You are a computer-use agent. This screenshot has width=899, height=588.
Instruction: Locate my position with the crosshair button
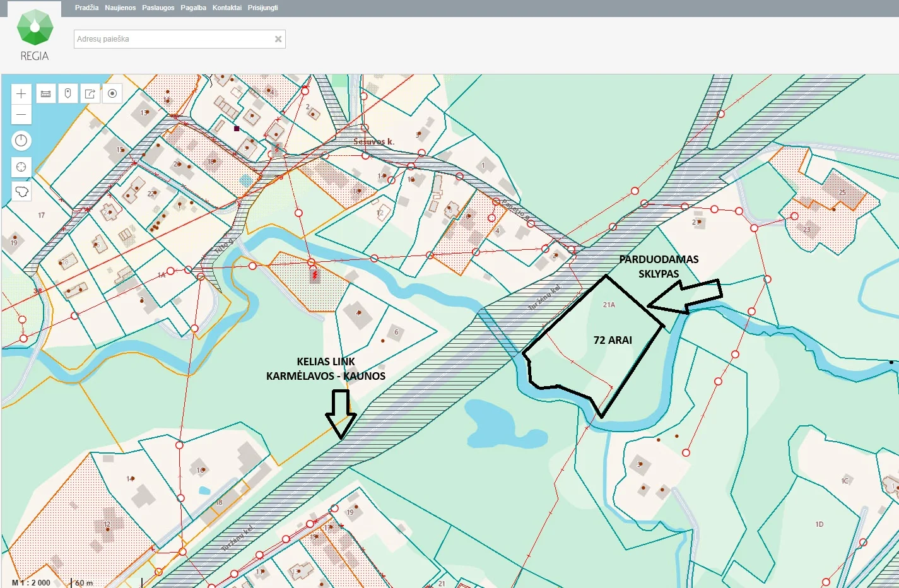tap(21, 167)
